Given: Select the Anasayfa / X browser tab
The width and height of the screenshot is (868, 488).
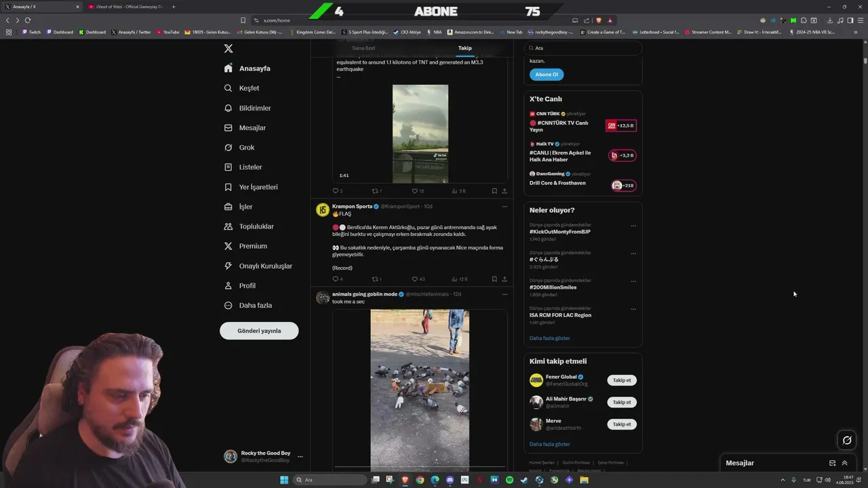Looking at the screenshot, I should pos(42,7).
